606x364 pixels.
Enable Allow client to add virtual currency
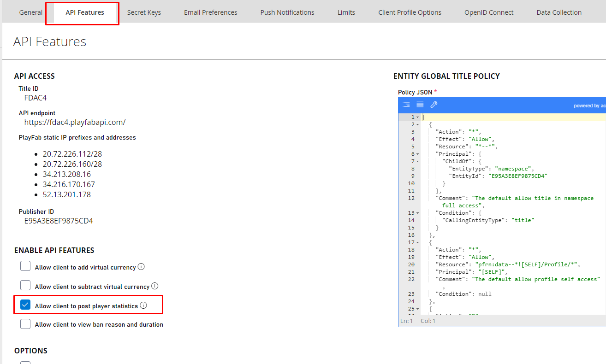coord(25,266)
